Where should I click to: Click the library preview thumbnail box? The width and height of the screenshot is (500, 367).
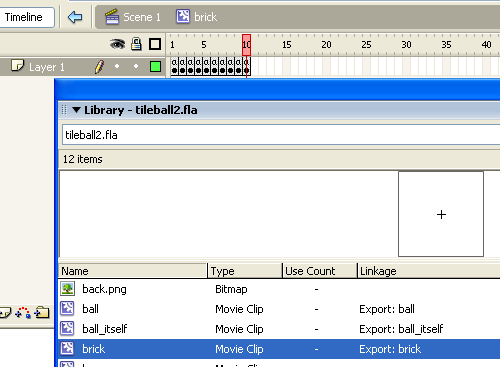tap(441, 214)
